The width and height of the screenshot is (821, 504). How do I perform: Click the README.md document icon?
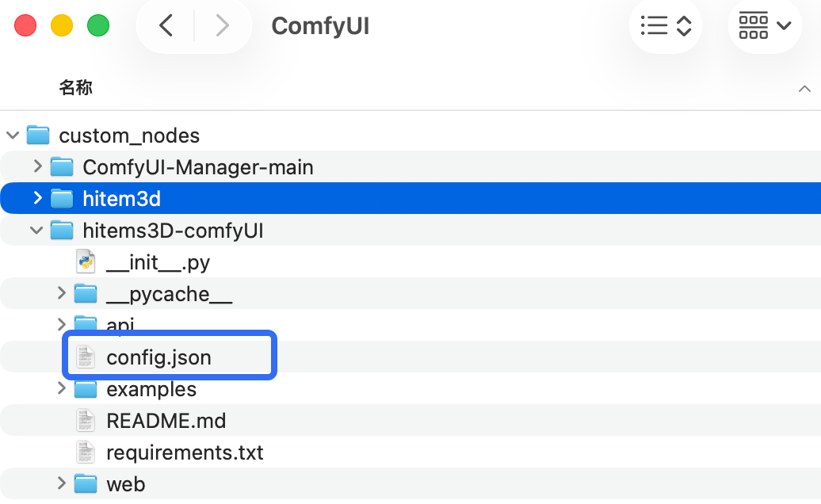click(85, 420)
